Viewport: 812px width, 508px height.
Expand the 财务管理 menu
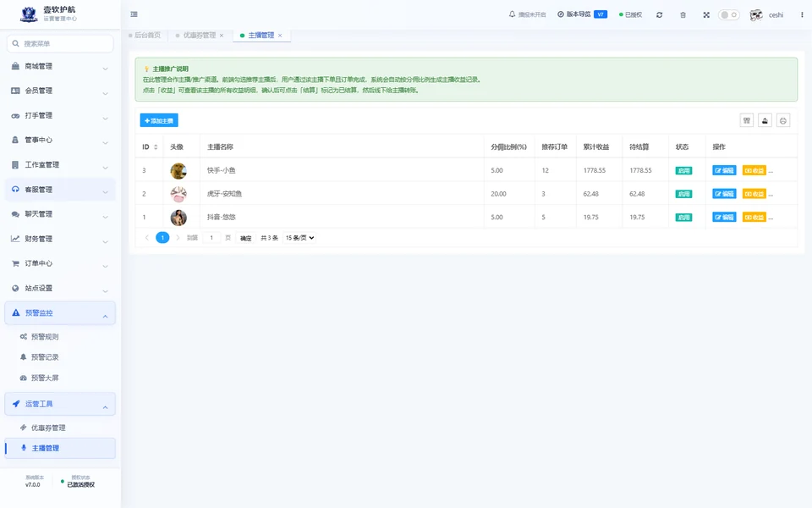[x=60, y=239]
